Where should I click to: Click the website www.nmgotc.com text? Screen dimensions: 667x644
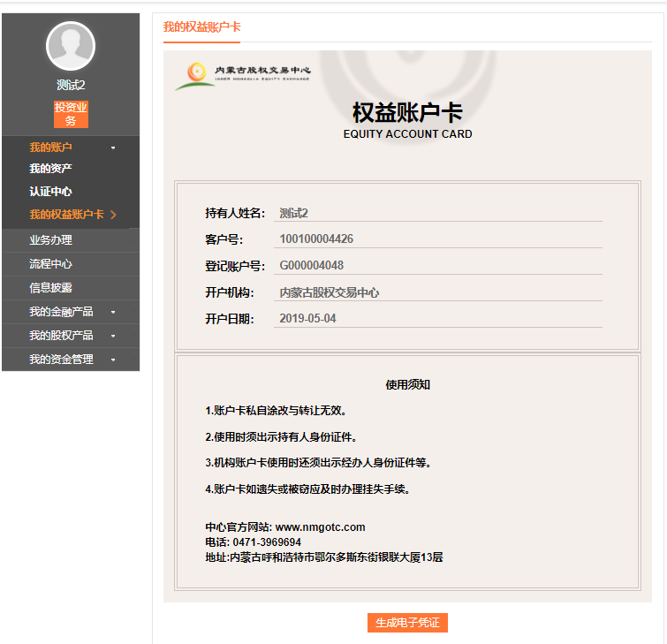tap(321, 527)
